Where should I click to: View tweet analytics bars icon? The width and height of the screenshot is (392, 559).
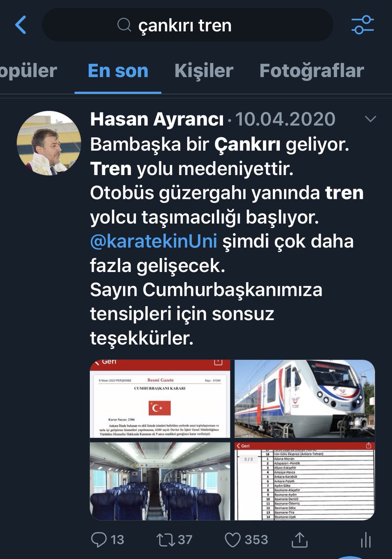pos(366,540)
